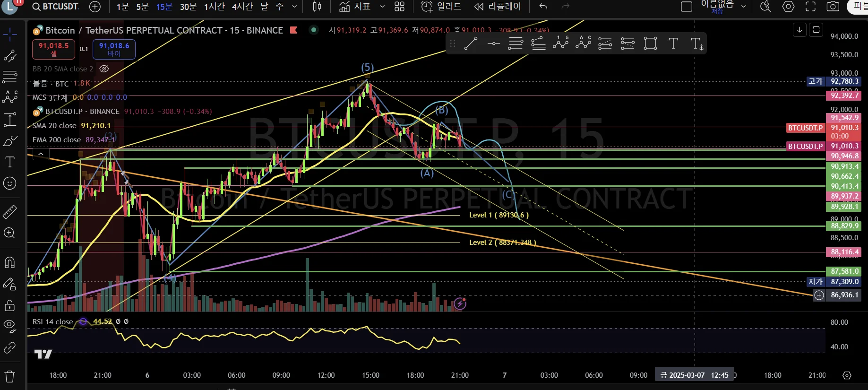Select the 주 weekly timeframe
The width and height of the screenshot is (868, 390).
[x=280, y=7]
